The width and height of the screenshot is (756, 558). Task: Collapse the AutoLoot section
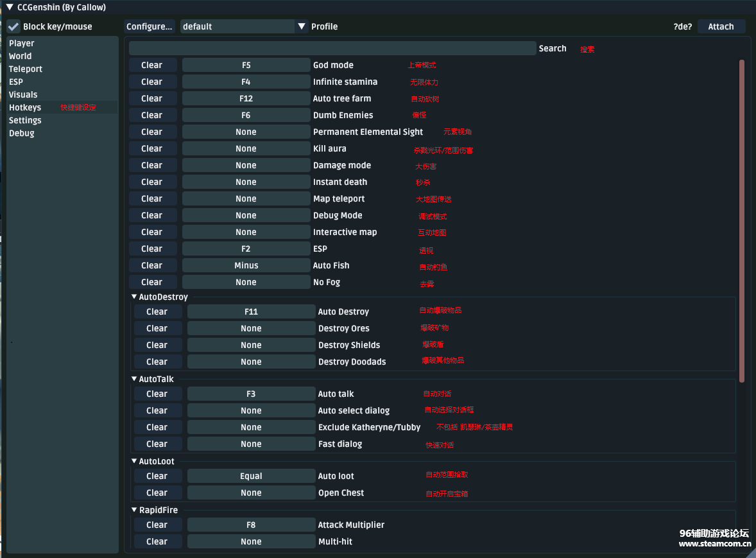click(x=134, y=462)
